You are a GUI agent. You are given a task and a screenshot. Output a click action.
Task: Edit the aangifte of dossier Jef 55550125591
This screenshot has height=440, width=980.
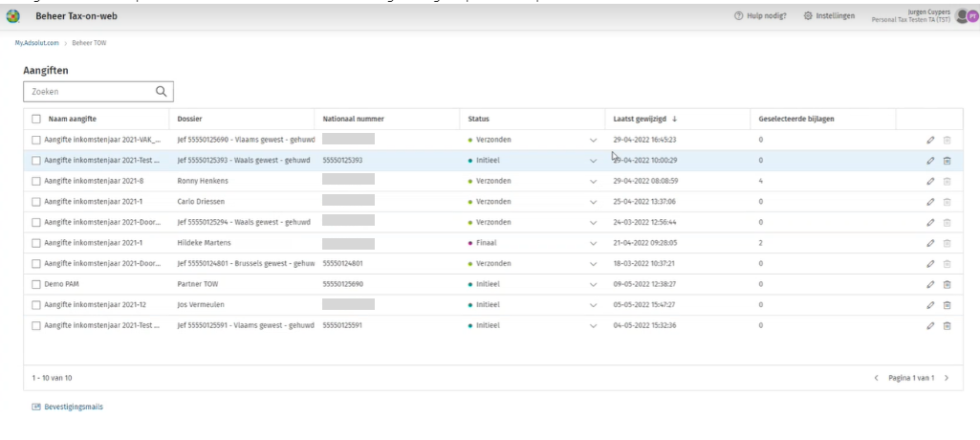[x=930, y=325]
